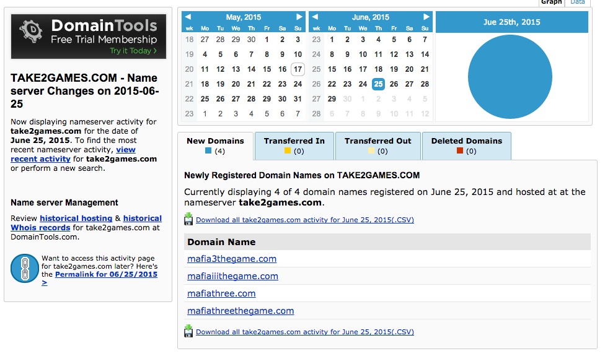Screen dimensions: 605x364
Task: Click the blue pie chart circle
Action: pos(510,77)
